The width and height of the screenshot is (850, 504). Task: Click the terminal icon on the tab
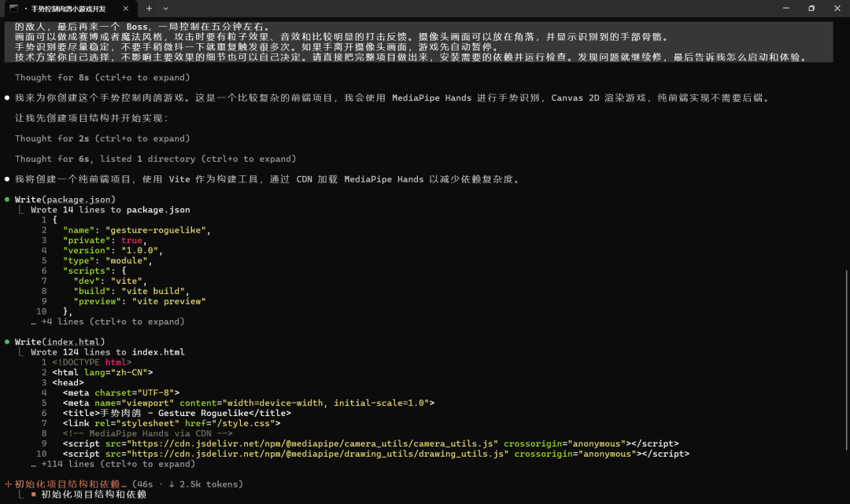pyautogui.click(x=14, y=8)
